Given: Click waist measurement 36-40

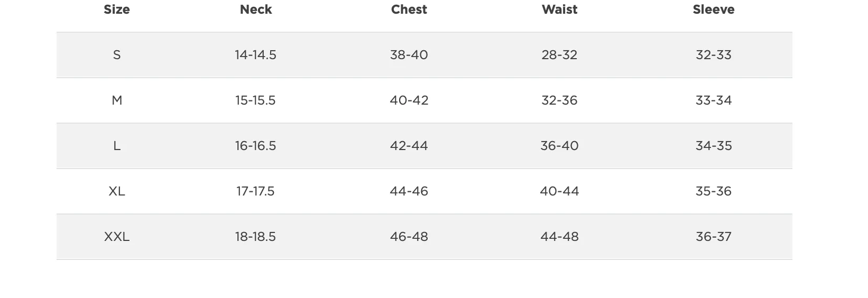Looking at the screenshot, I should click(559, 146).
